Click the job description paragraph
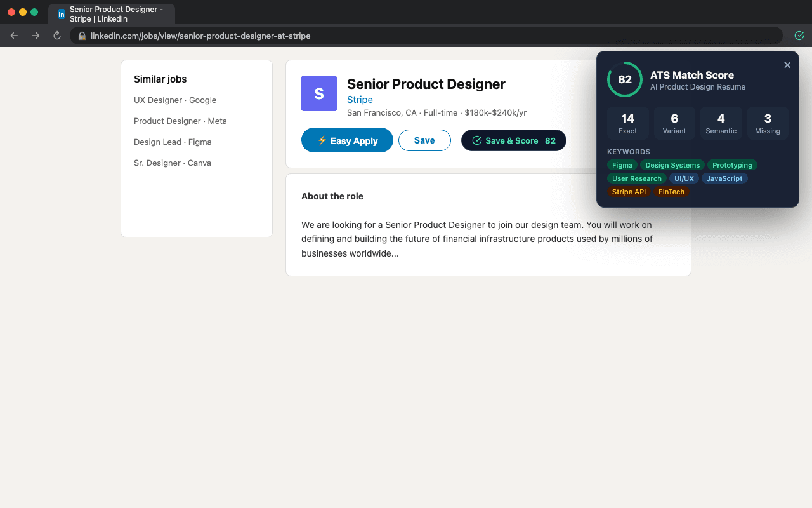 click(x=477, y=239)
